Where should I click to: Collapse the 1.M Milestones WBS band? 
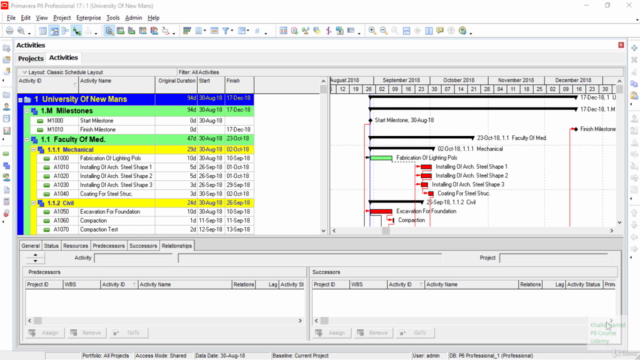click(27, 111)
